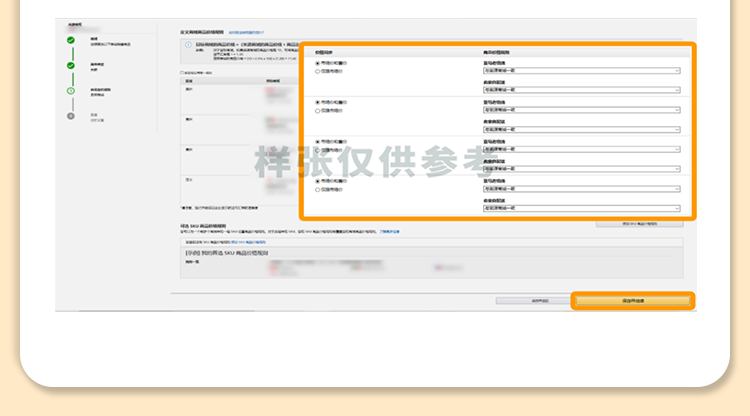Image resolution: width=750 pixels, height=416 pixels.
Task: Open third row's lower rounding rule dropdown
Action: (580, 169)
